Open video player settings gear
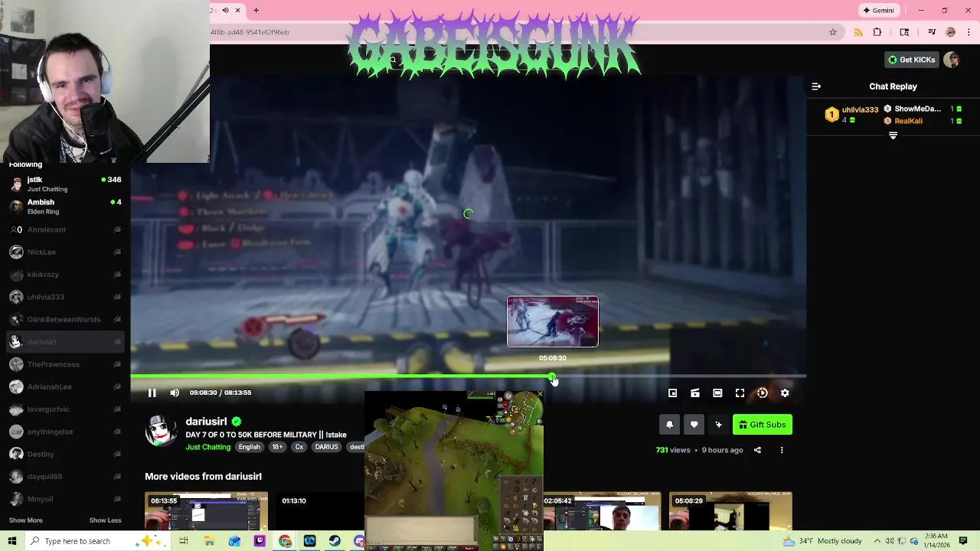 785,393
